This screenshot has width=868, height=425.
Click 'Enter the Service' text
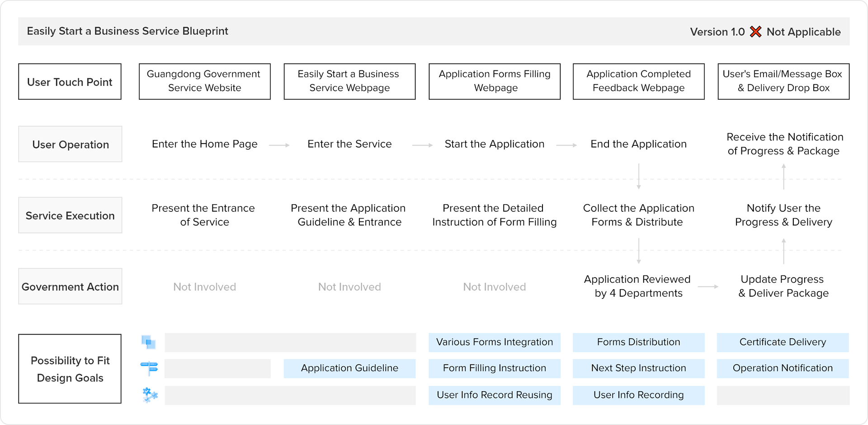(349, 144)
